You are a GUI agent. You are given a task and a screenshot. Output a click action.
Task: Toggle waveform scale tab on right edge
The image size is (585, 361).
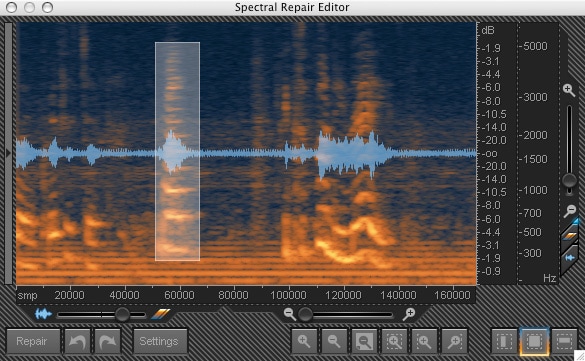[570, 258]
